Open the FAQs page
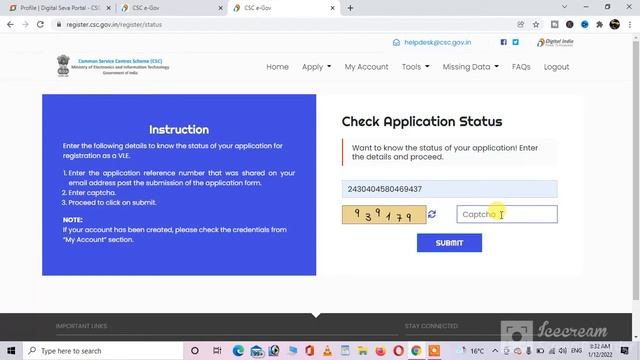The image size is (640, 360). [521, 67]
